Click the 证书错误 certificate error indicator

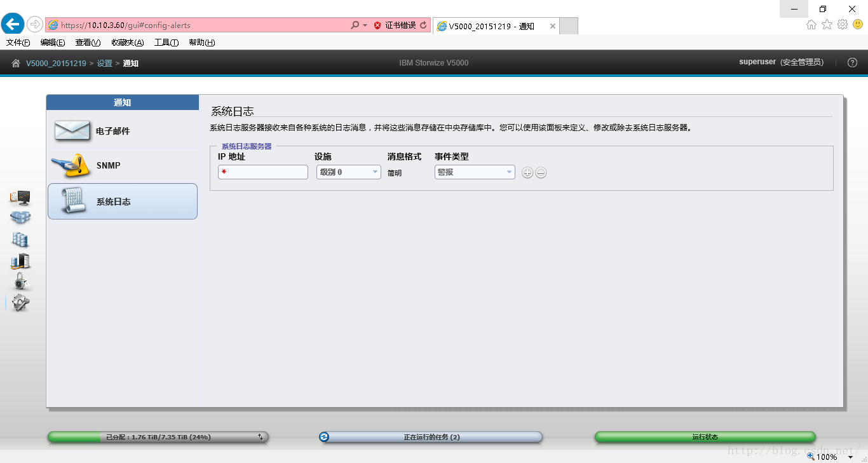point(395,25)
